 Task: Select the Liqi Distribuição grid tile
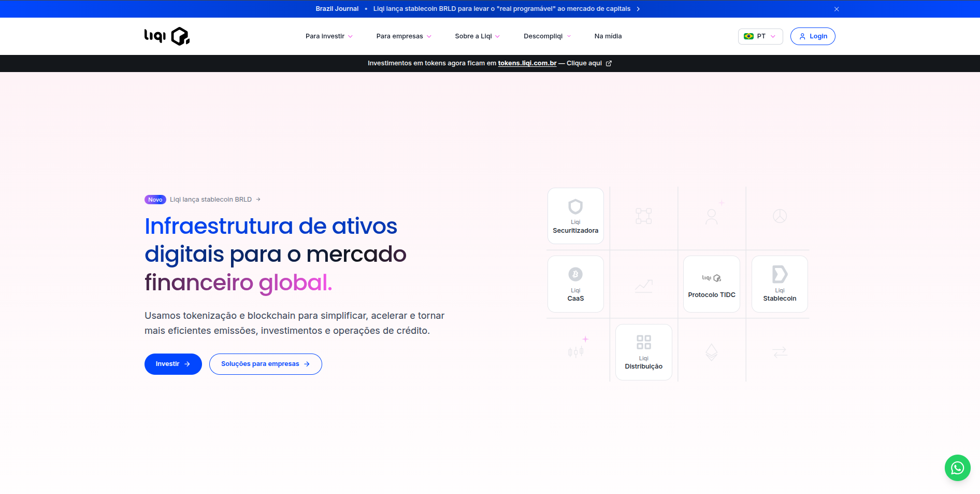643,352
